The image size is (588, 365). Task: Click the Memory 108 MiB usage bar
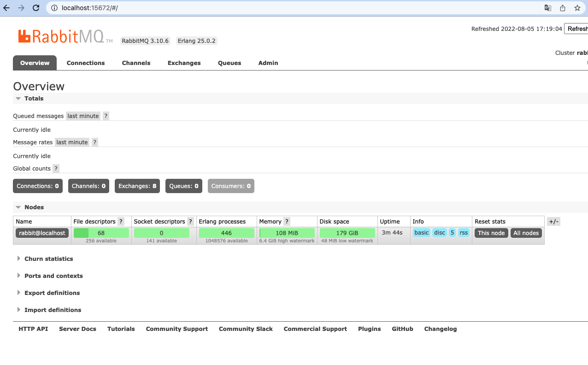tap(287, 233)
